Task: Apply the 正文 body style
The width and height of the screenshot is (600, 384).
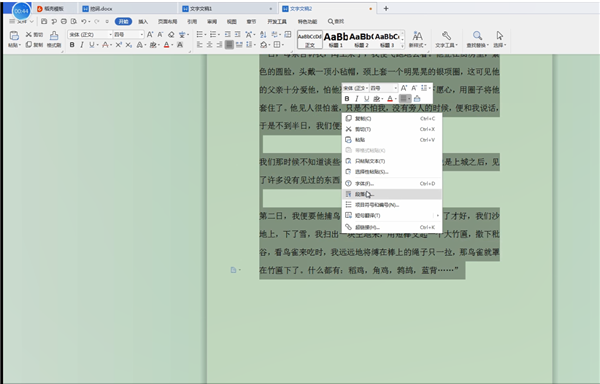Action: (310, 39)
